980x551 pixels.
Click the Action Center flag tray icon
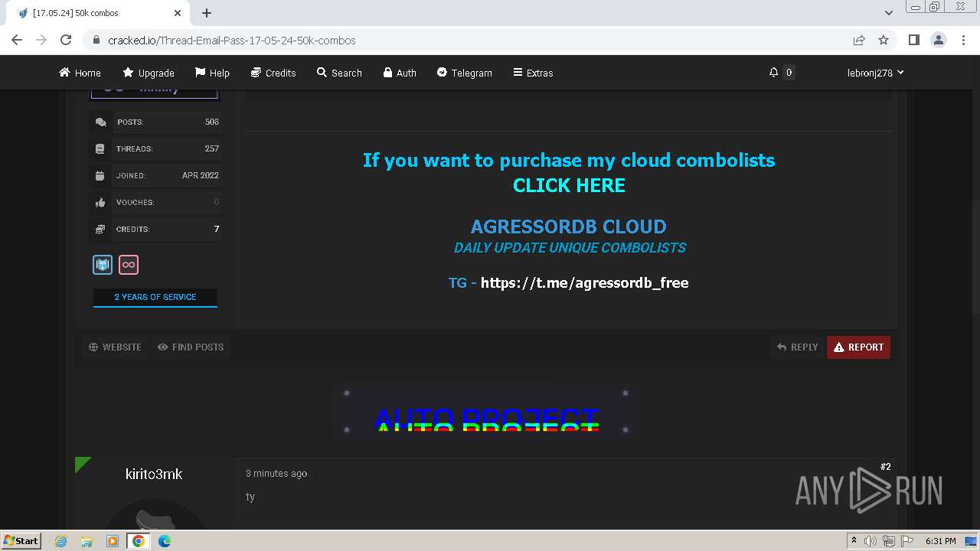tap(906, 541)
